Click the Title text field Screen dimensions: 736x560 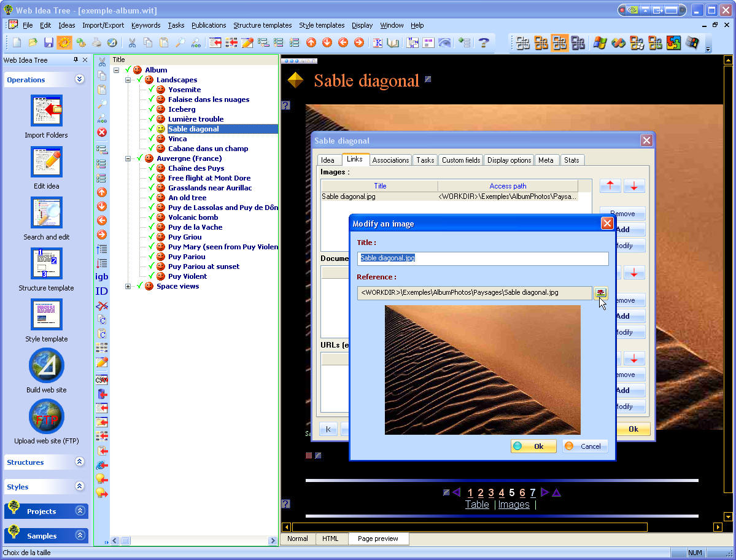coord(482,259)
